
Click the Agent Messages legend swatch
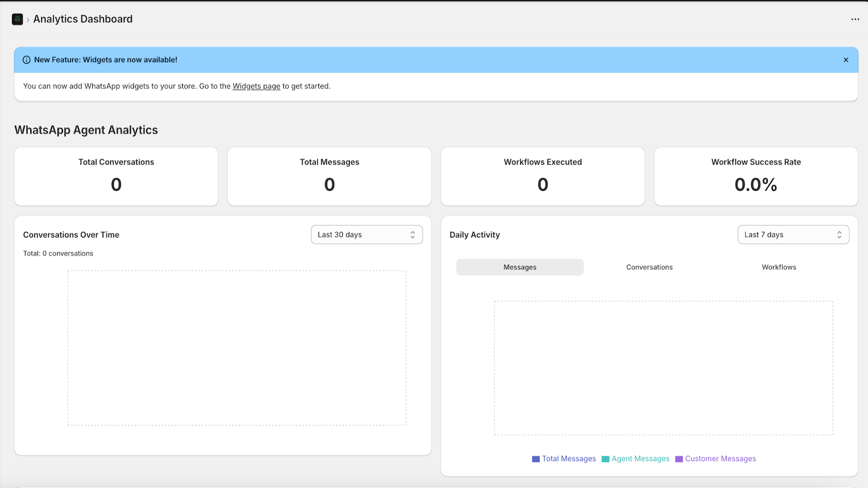604,458
